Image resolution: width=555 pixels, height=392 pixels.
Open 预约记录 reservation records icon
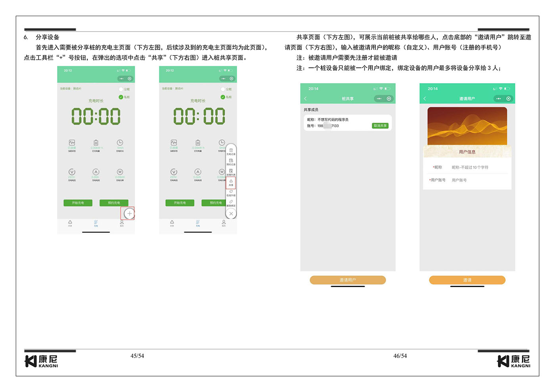tap(231, 162)
